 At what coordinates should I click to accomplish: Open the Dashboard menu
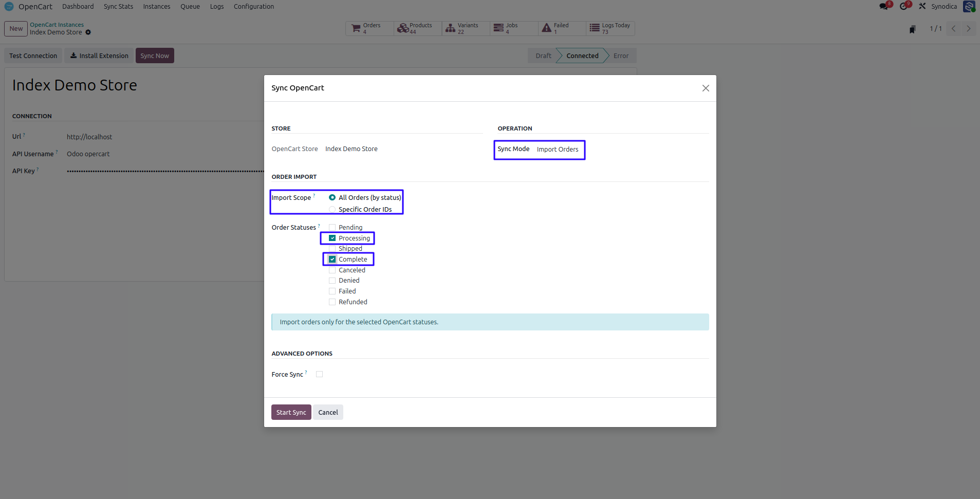78,7
